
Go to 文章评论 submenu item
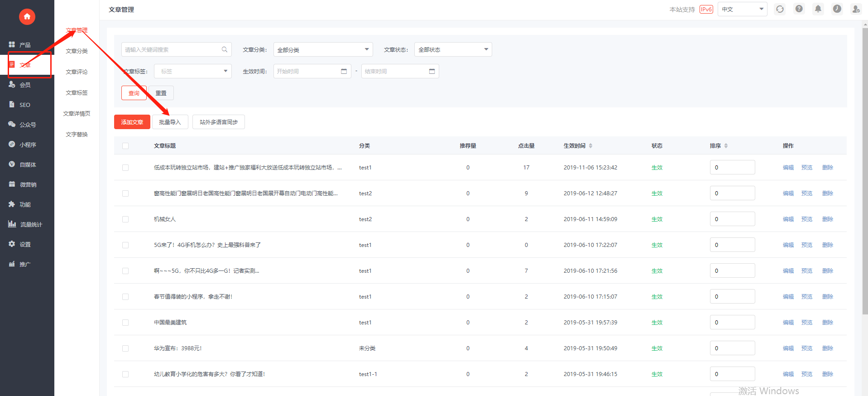click(x=77, y=72)
